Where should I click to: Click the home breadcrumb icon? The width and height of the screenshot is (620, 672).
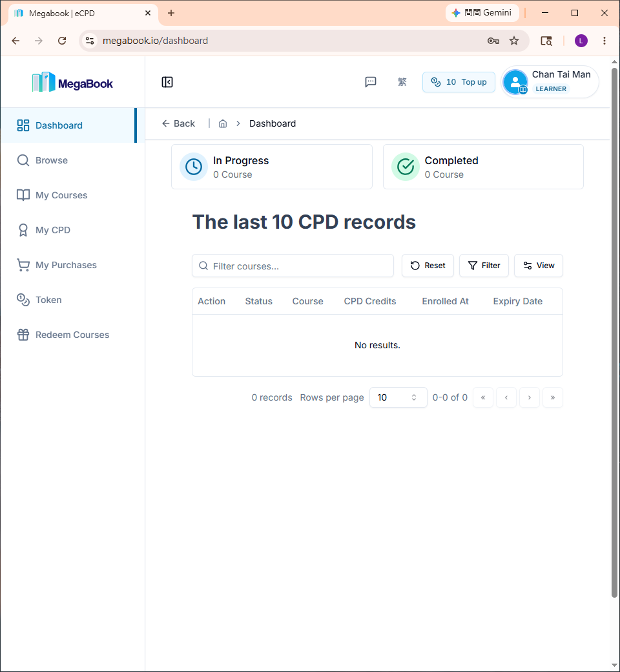click(x=223, y=123)
